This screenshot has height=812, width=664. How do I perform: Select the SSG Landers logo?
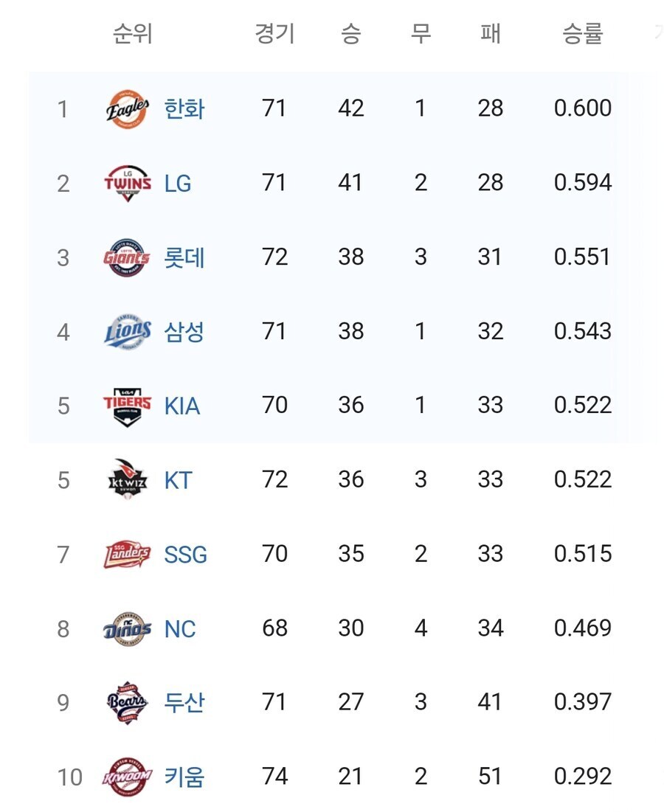point(127,554)
